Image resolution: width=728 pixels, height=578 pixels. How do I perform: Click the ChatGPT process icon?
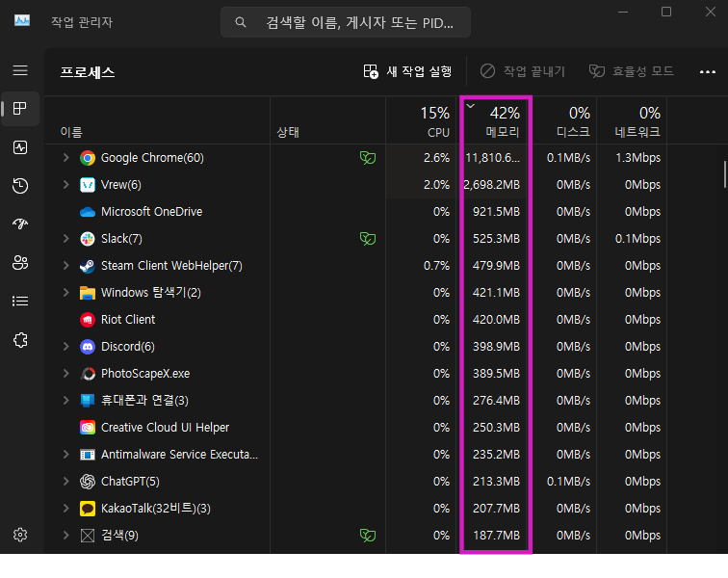point(88,482)
